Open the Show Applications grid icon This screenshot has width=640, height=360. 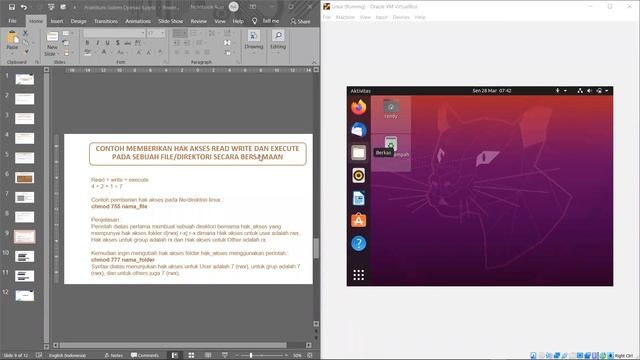358,275
